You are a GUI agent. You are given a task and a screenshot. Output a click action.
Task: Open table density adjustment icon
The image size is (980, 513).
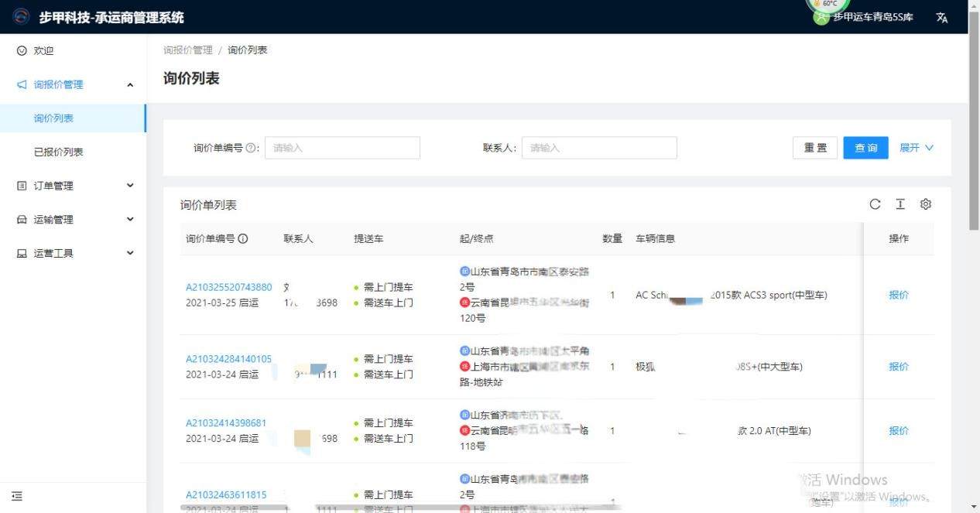(900, 204)
